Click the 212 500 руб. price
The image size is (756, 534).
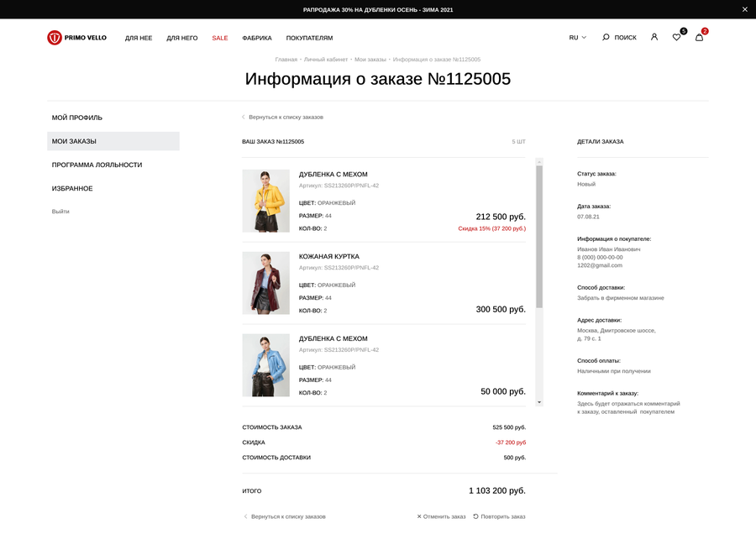[501, 217]
